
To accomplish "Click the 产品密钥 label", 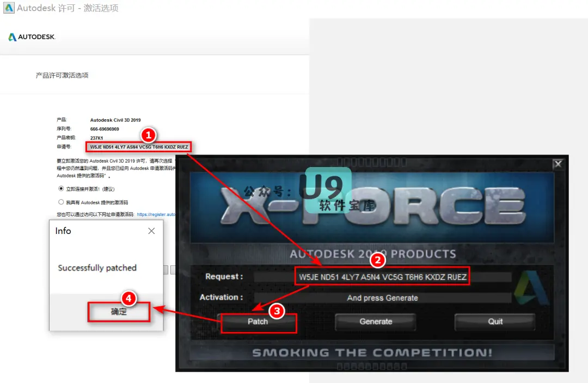I will (66, 138).
